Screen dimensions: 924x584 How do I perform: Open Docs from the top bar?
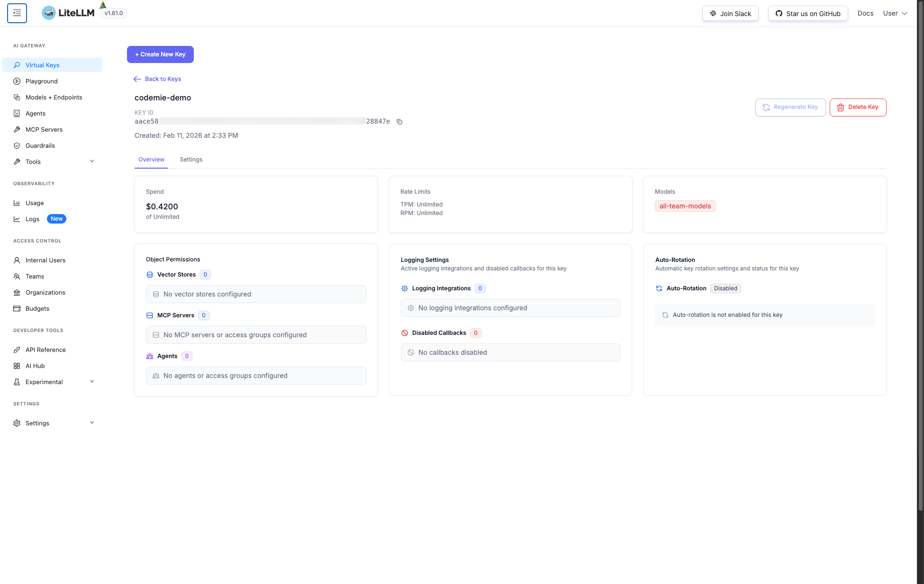(865, 13)
